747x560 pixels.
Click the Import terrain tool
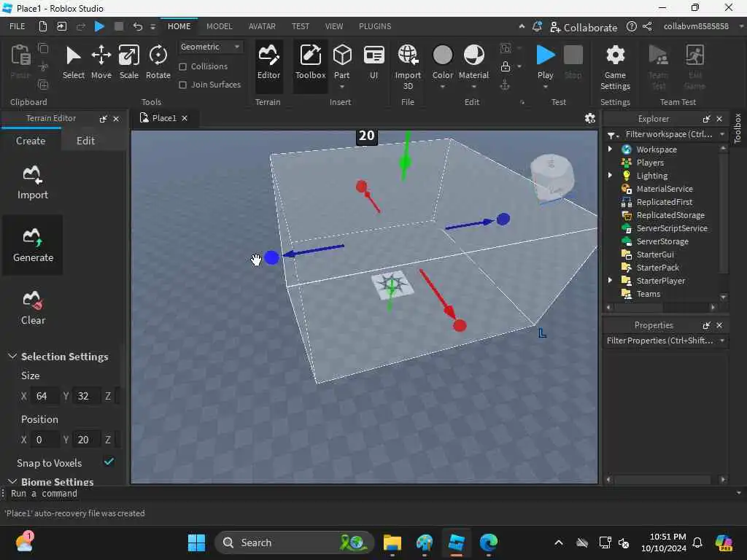(x=32, y=182)
